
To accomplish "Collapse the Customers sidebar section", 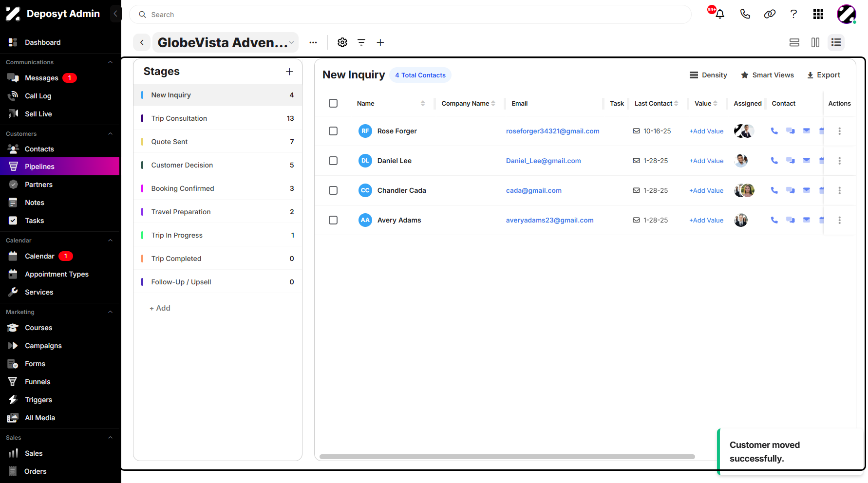I will pyautogui.click(x=110, y=134).
